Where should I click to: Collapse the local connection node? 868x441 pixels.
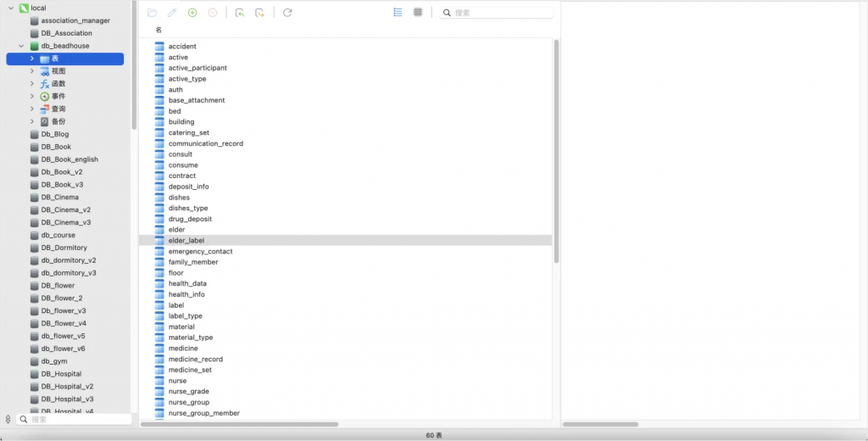(x=10, y=8)
